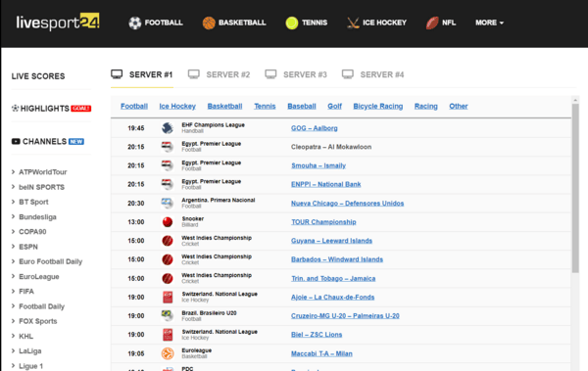Expand ESPN channel chevron
The image size is (588, 371).
[13, 247]
